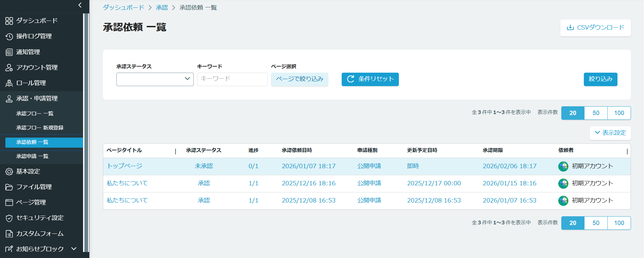Set display count to 100 at top

point(619,113)
